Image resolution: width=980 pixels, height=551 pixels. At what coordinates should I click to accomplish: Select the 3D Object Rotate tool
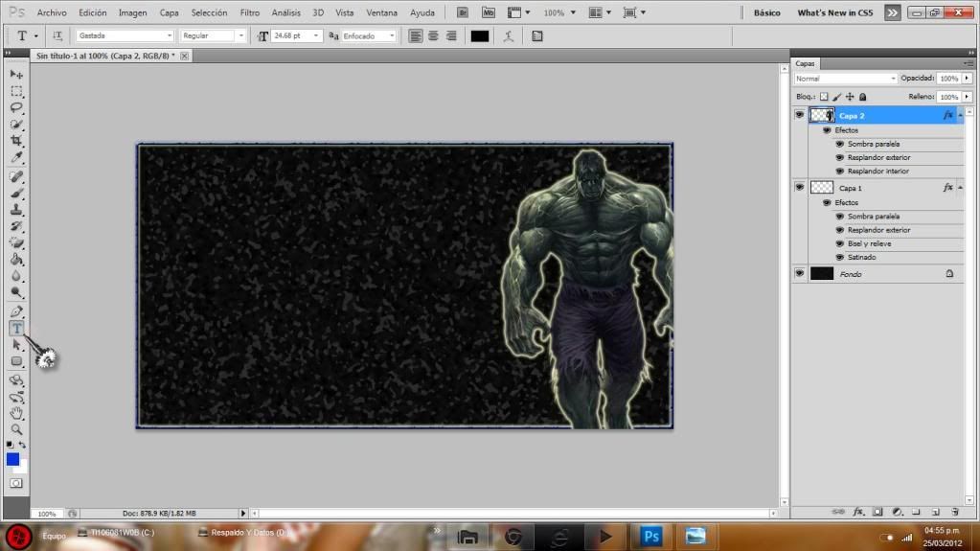coord(16,380)
